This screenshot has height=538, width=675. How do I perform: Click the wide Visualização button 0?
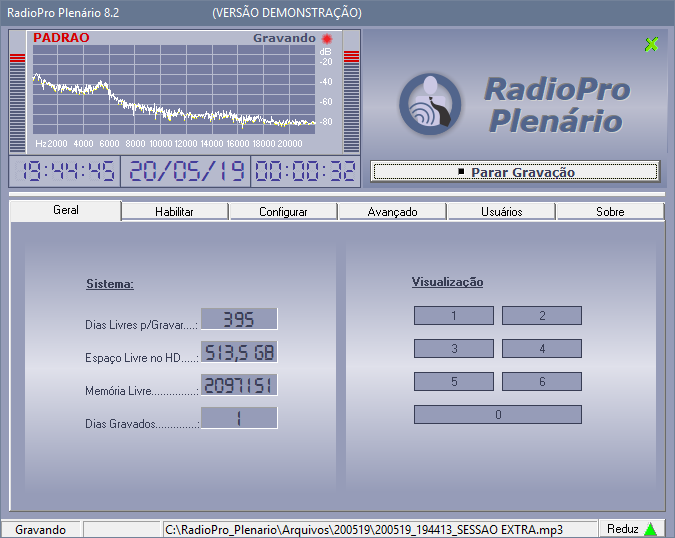click(498, 414)
